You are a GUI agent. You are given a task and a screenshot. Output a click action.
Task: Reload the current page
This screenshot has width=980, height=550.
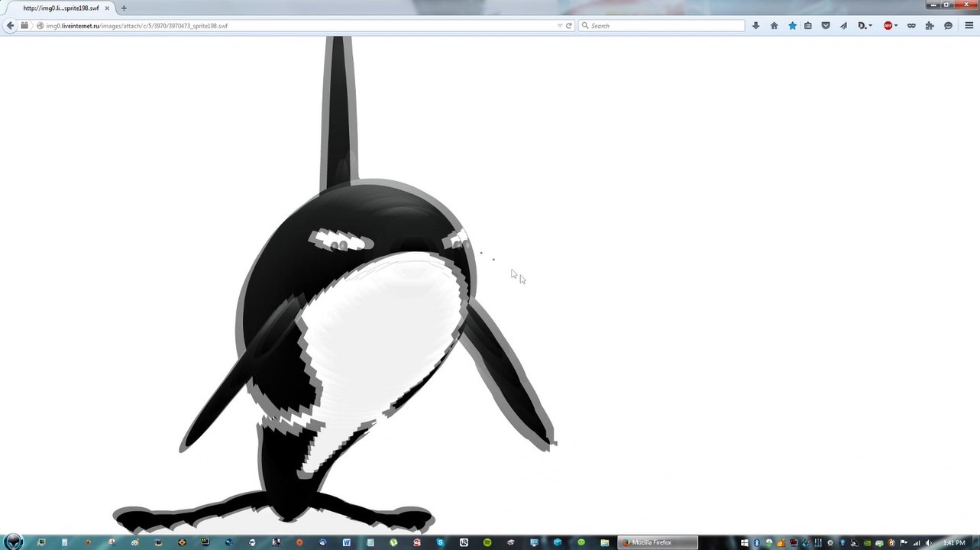pos(569,26)
